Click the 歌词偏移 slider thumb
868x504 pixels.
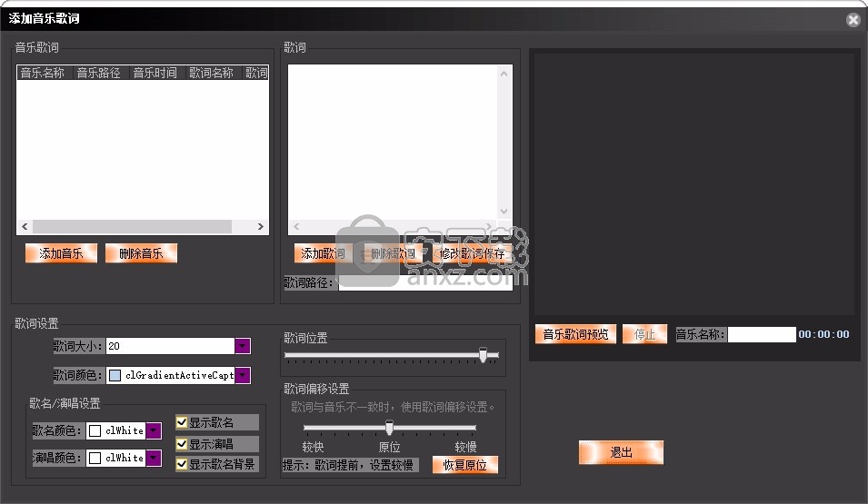point(389,427)
